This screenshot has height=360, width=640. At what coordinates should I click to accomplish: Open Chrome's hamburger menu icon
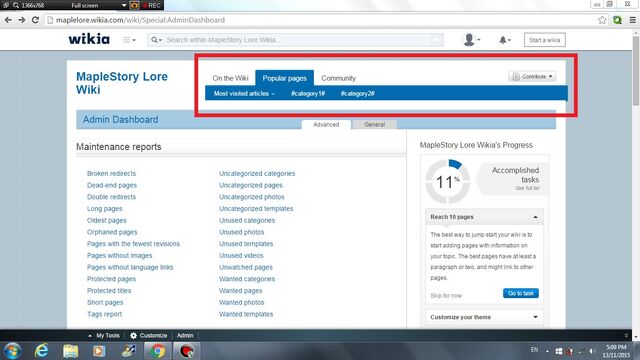click(632, 20)
